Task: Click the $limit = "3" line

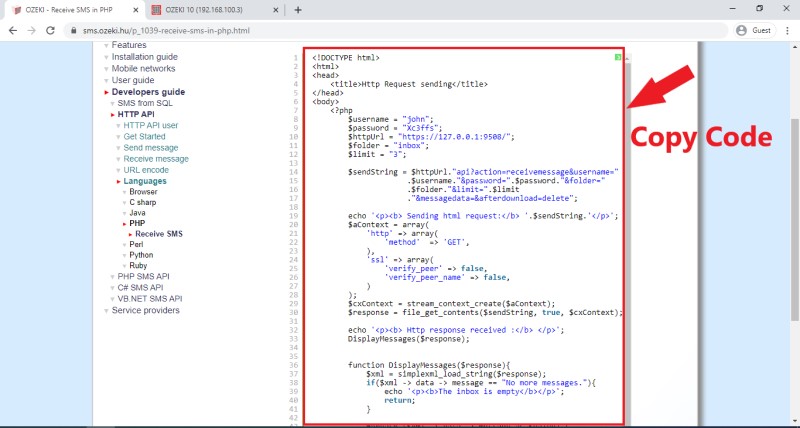Action: [377, 154]
